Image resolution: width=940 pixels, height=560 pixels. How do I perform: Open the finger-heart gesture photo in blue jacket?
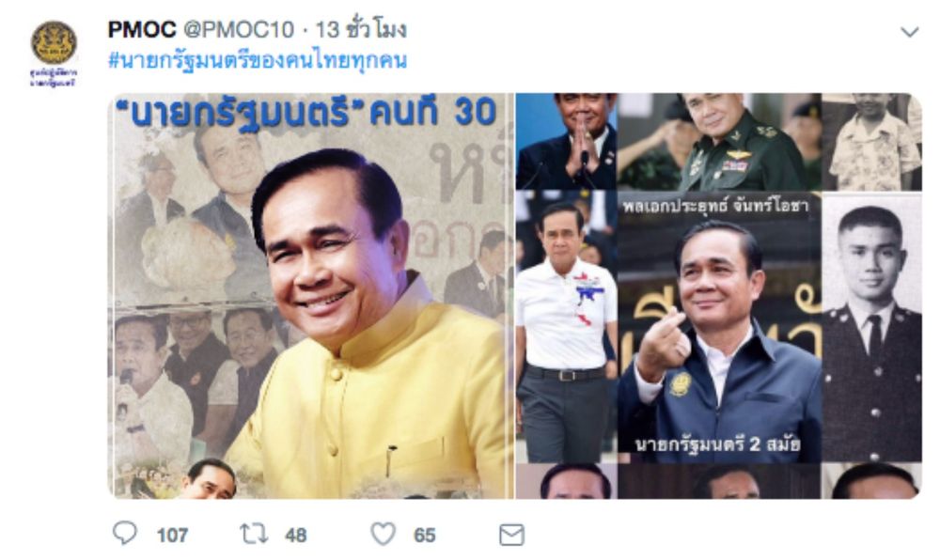[719, 327]
